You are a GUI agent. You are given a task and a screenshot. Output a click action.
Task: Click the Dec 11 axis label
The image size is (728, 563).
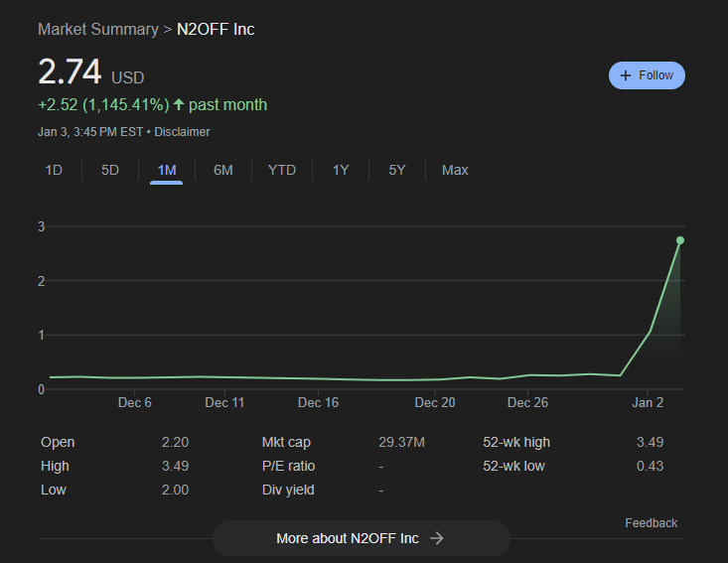point(224,402)
